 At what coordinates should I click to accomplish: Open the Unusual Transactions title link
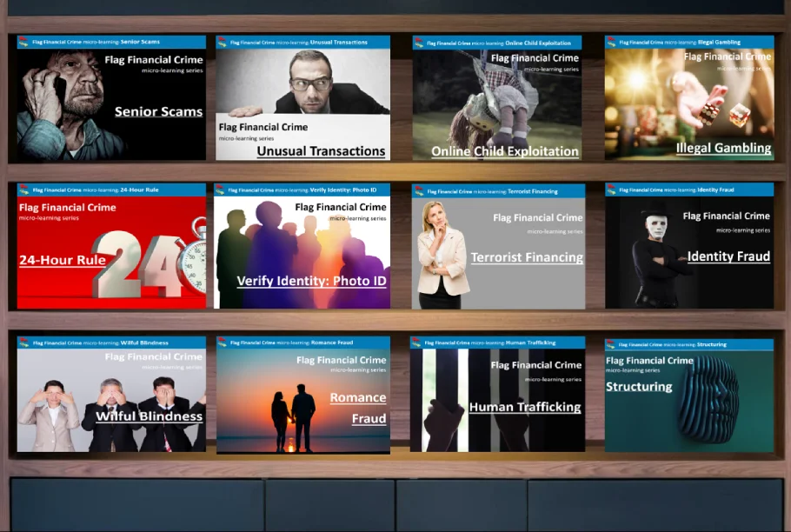[x=321, y=151]
